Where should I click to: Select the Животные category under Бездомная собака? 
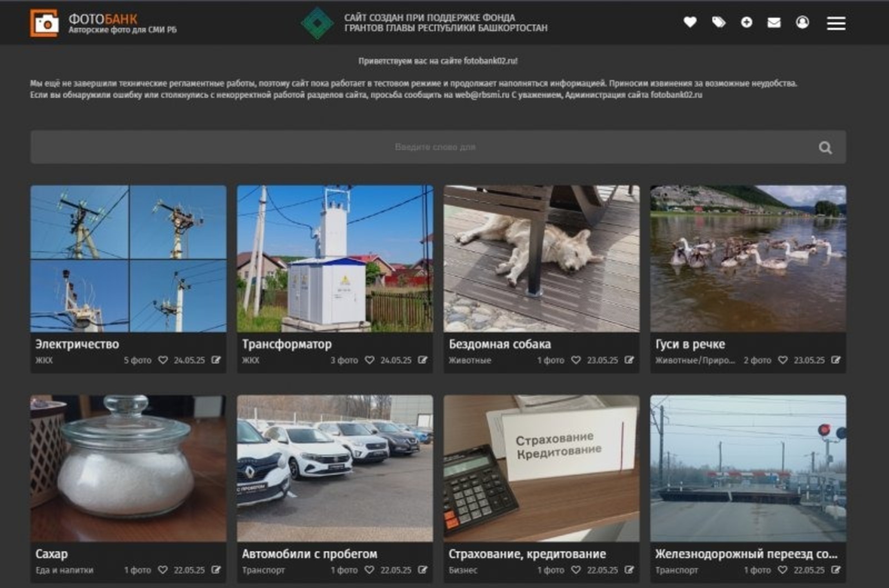click(x=470, y=360)
